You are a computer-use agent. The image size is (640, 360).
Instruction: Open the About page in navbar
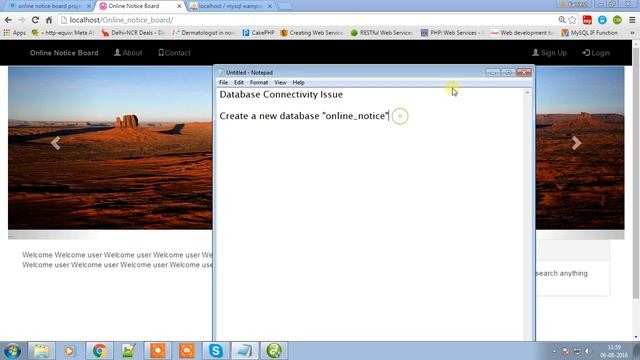point(128,53)
